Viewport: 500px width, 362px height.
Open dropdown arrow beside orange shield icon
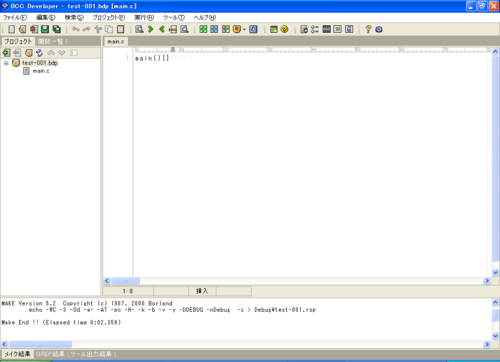[x=244, y=30]
